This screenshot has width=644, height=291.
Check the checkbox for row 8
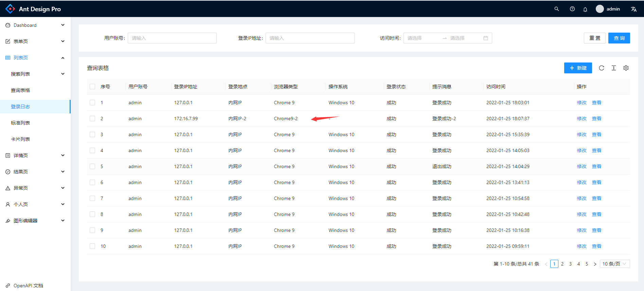click(92, 214)
